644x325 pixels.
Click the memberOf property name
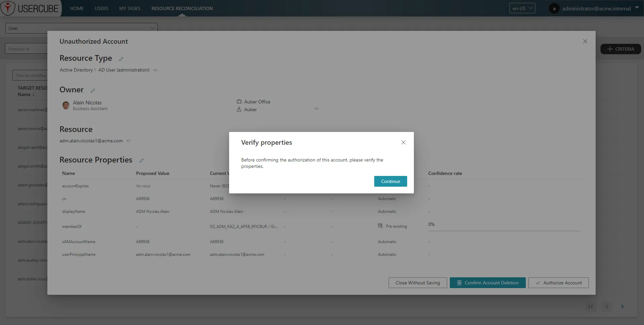(x=72, y=227)
